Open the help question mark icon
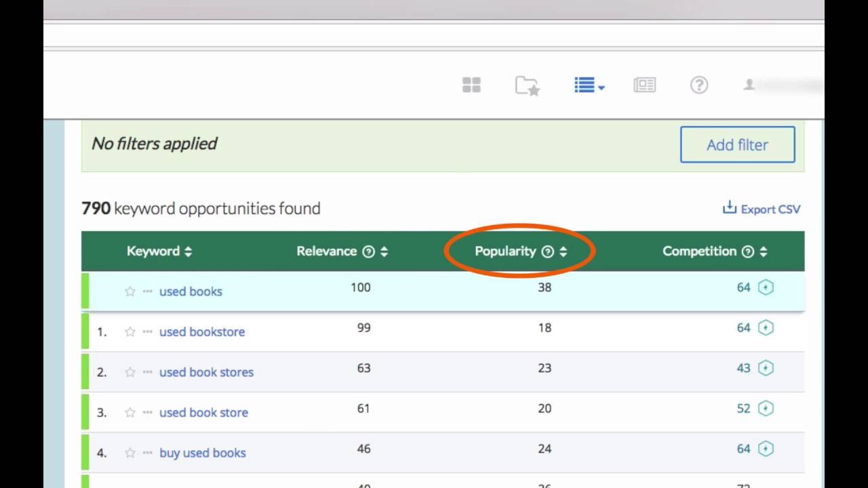Screen dimensions: 868x488 pos(699,85)
